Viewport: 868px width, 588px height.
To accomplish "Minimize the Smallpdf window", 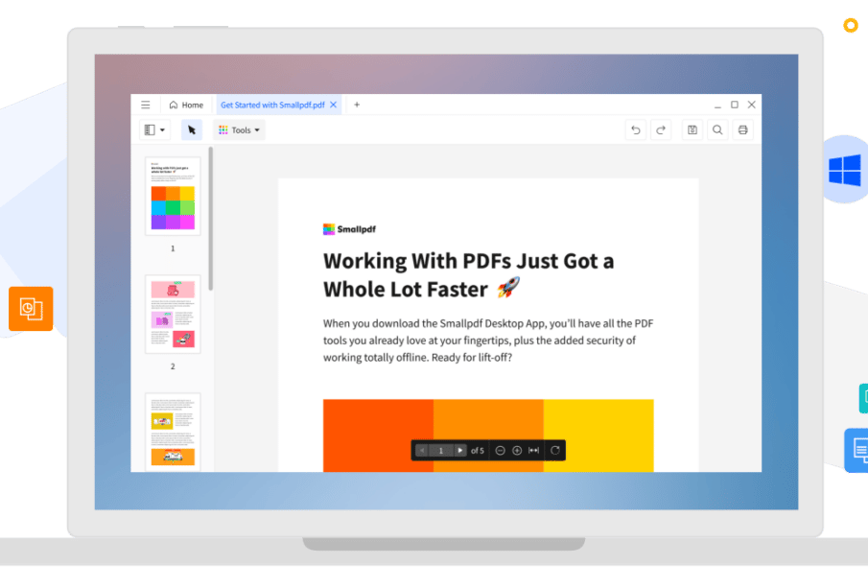I will click(717, 105).
